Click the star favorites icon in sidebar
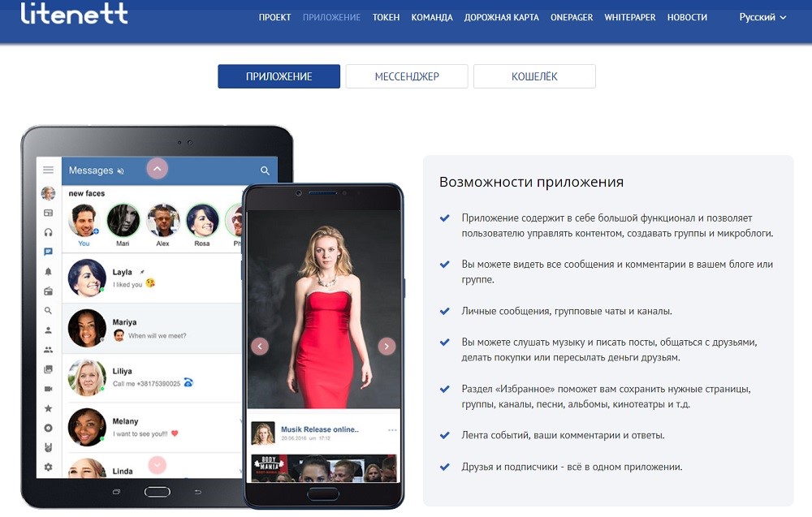The height and width of the screenshot is (517, 812). point(48,408)
